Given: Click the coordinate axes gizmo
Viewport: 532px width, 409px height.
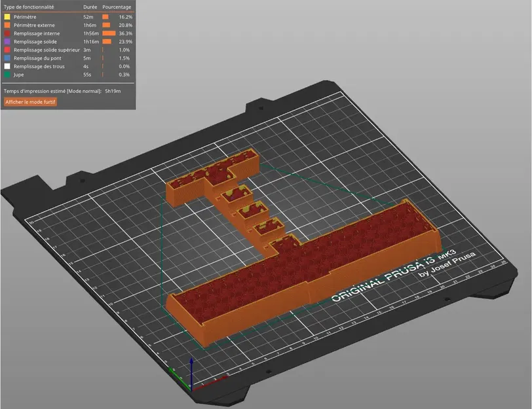Looking at the screenshot, I should click(x=191, y=373).
